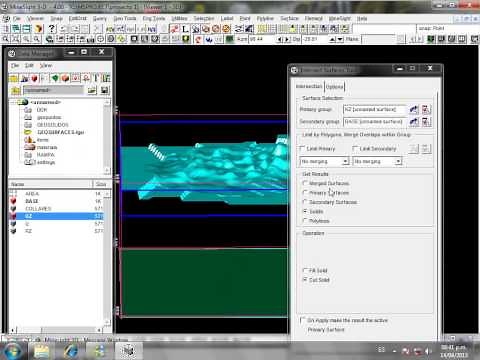Open the primary No merging dropdown
Viewport: 480px width, 360px height.
point(345,161)
